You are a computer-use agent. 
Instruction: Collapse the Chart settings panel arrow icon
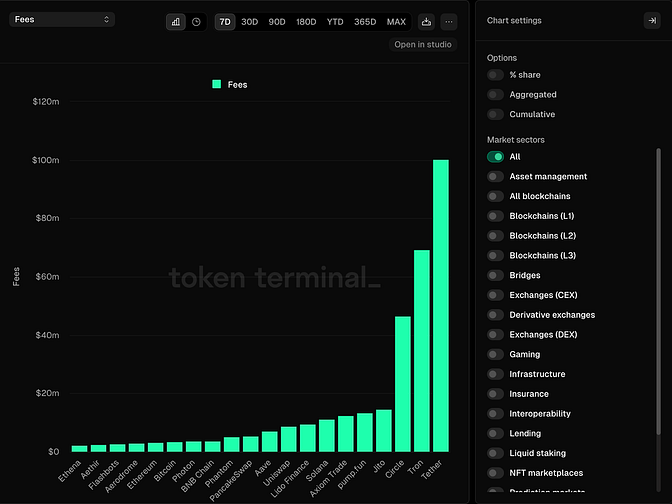tap(652, 21)
